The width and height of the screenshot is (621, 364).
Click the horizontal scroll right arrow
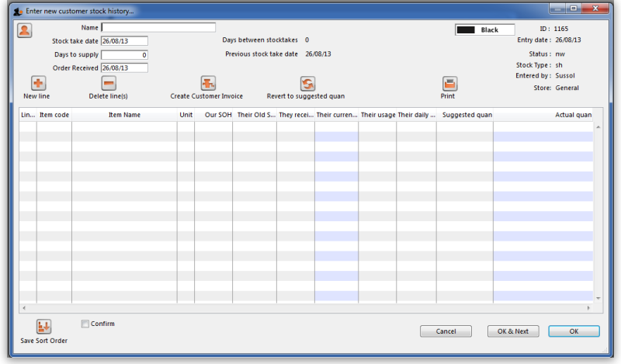pos(588,308)
